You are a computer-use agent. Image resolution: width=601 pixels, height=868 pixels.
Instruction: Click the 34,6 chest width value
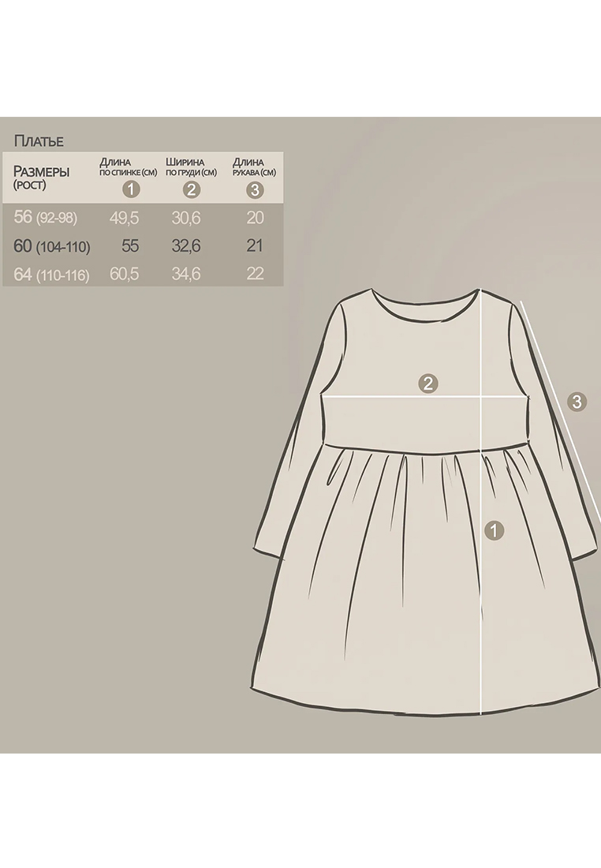tap(186, 275)
